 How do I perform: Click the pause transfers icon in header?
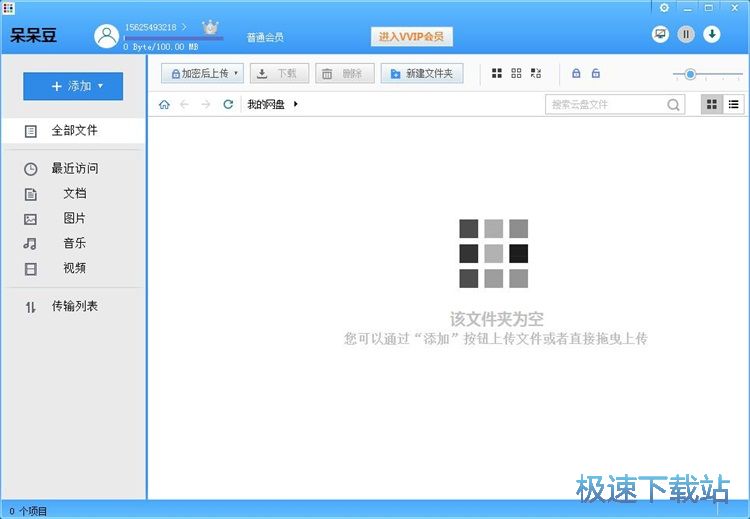coord(686,34)
